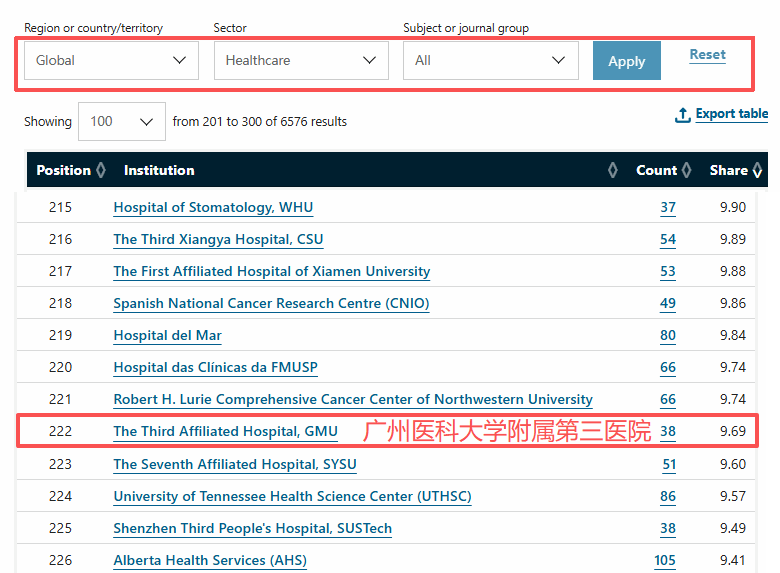This screenshot has height=573, width=780.
Task: Open The Seventh Affiliated Hospital, SYSU
Action: point(235,464)
